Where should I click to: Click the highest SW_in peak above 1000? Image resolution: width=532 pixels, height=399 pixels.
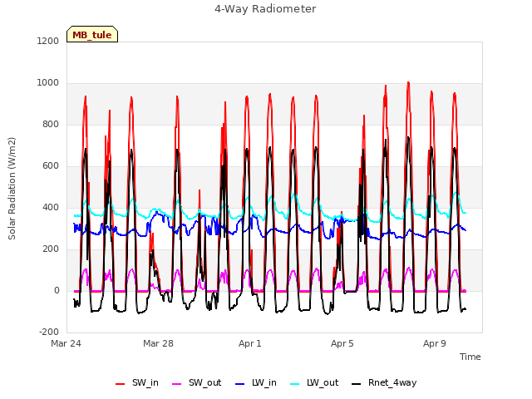[408, 82]
